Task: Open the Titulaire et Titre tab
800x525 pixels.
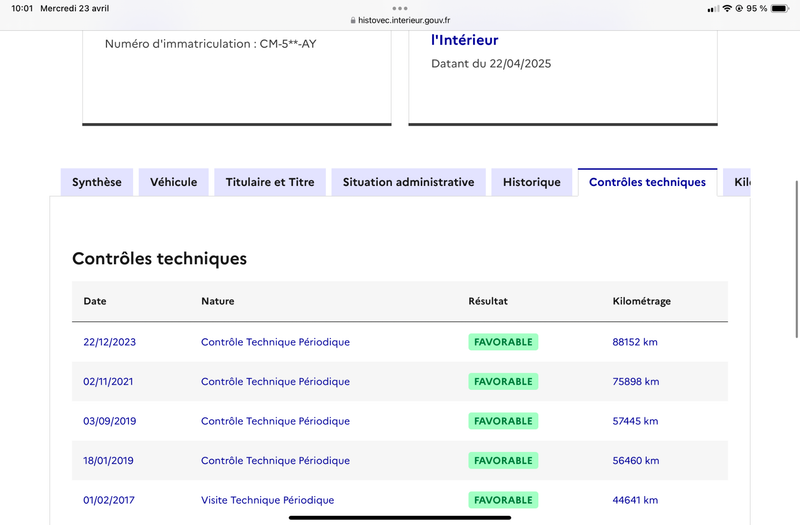Action: [270, 182]
